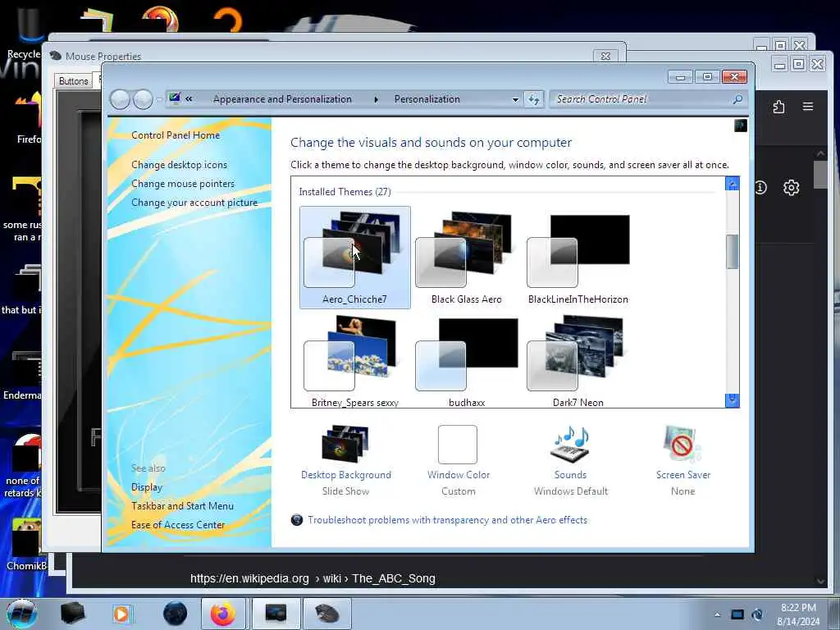
Task: Click the search magnifier icon
Action: tap(737, 99)
